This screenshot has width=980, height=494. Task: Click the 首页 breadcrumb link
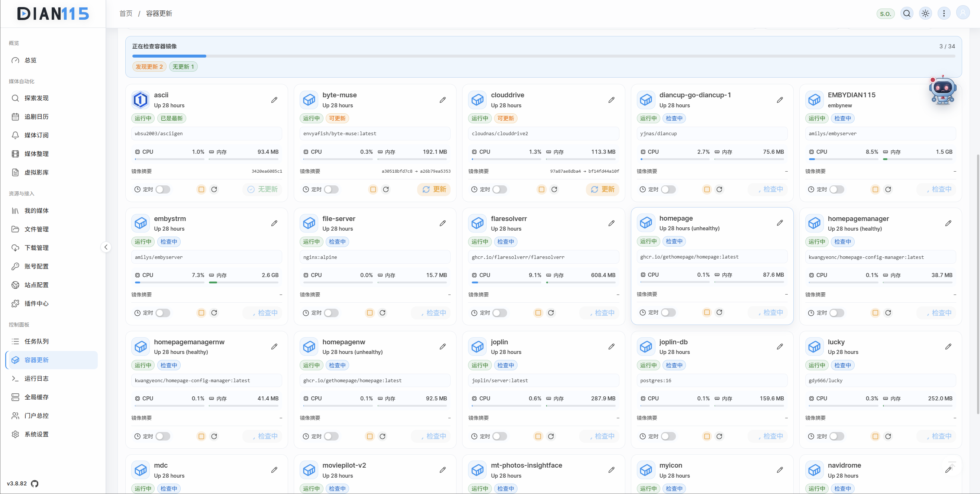[x=126, y=14]
